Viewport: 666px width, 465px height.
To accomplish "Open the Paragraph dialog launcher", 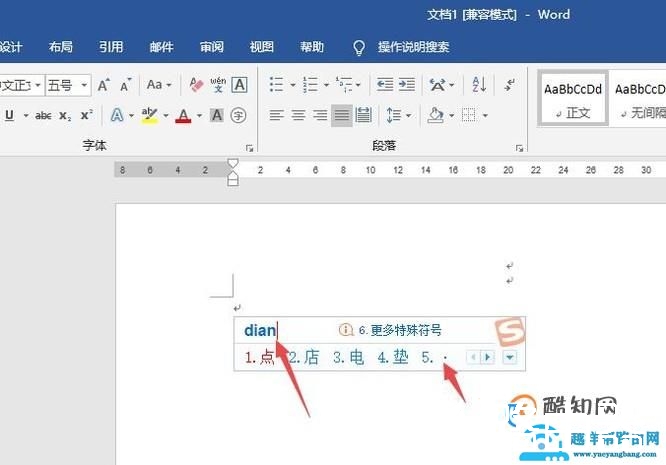I will coord(519,148).
